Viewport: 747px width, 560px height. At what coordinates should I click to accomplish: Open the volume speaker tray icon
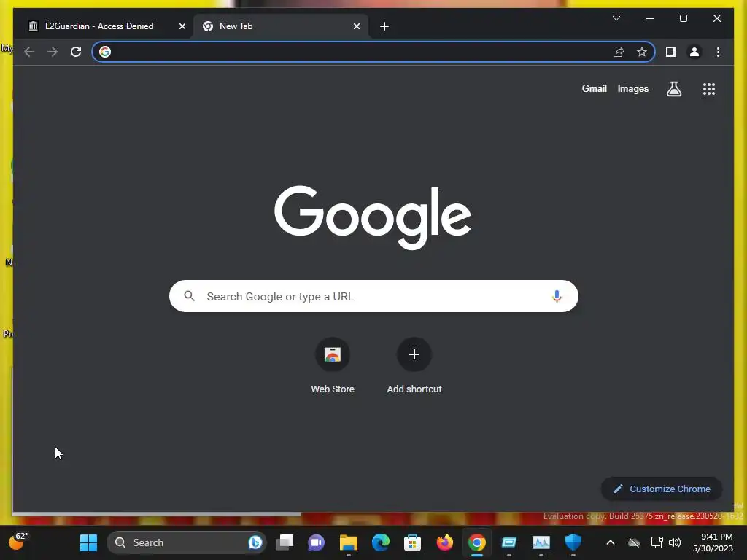(x=675, y=542)
